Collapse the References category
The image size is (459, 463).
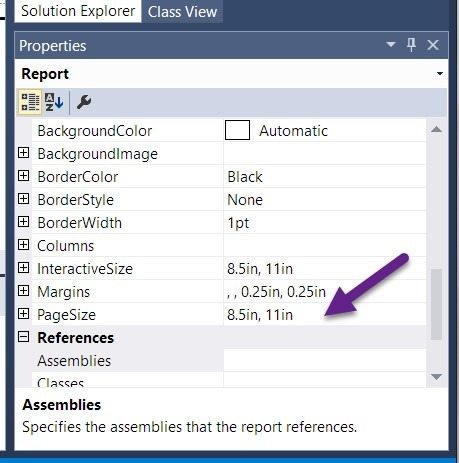coord(23,337)
